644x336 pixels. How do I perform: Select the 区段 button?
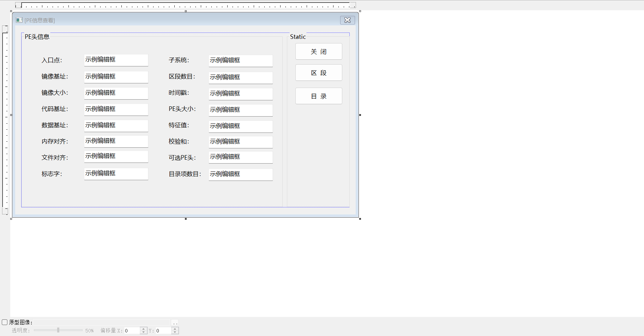click(x=318, y=73)
